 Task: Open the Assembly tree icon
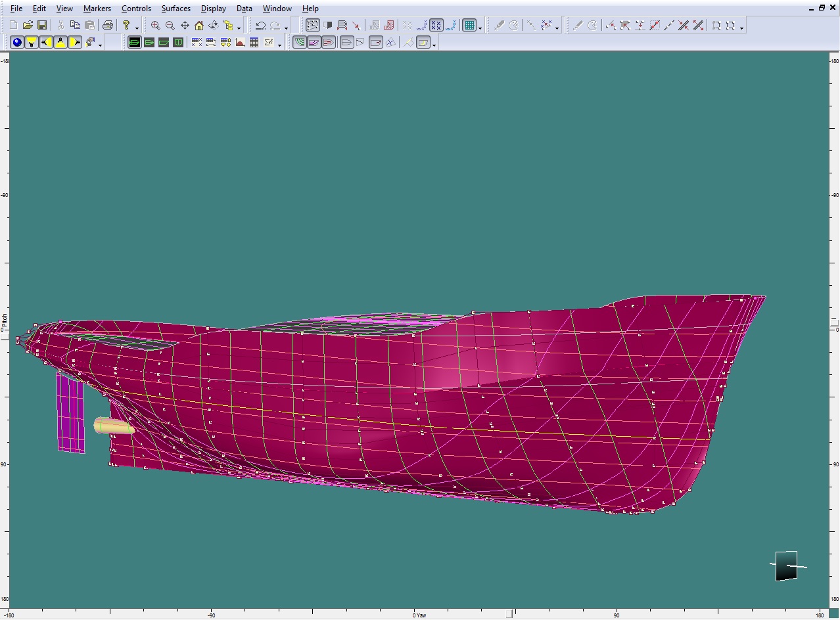[x=228, y=26]
